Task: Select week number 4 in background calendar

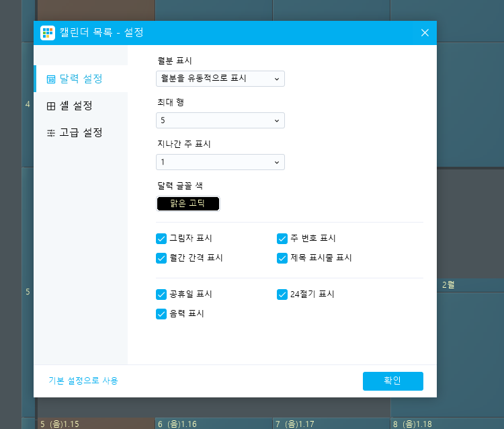Action: click(x=28, y=104)
